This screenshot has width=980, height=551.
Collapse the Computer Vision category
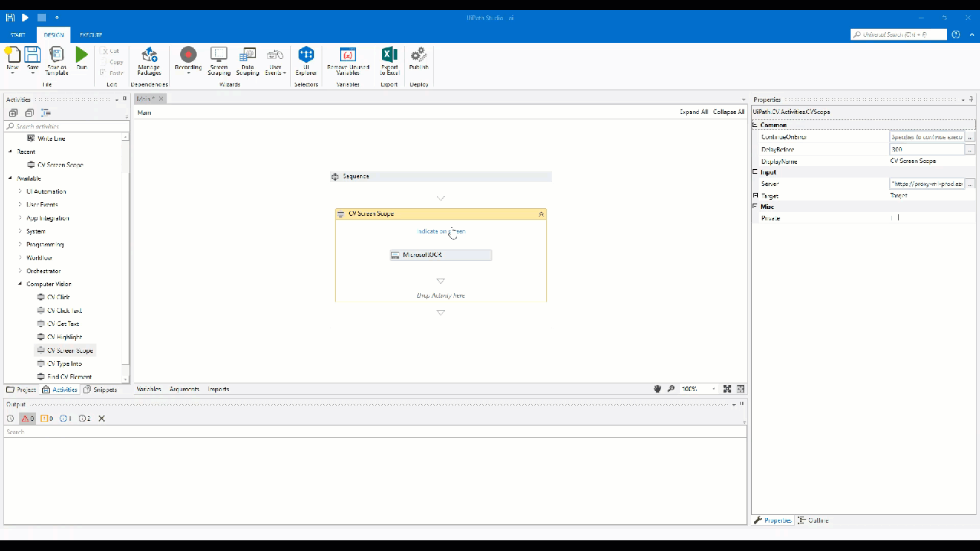[21, 284]
